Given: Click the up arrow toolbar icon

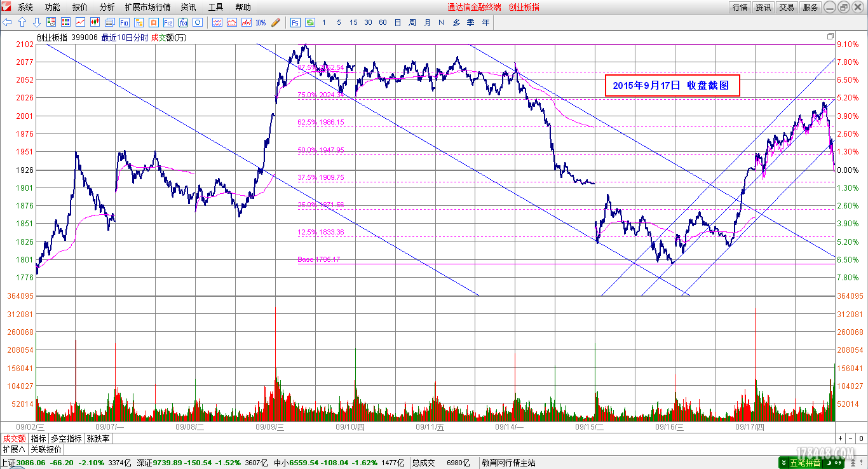Looking at the screenshot, I should pyautogui.click(x=22, y=22).
